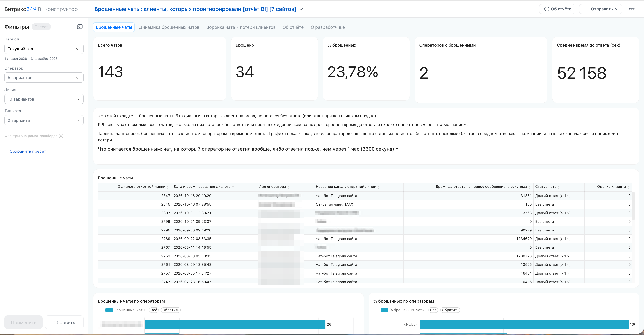
Task: Sort by Дата и время создания диалога
Action: tap(233, 187)
